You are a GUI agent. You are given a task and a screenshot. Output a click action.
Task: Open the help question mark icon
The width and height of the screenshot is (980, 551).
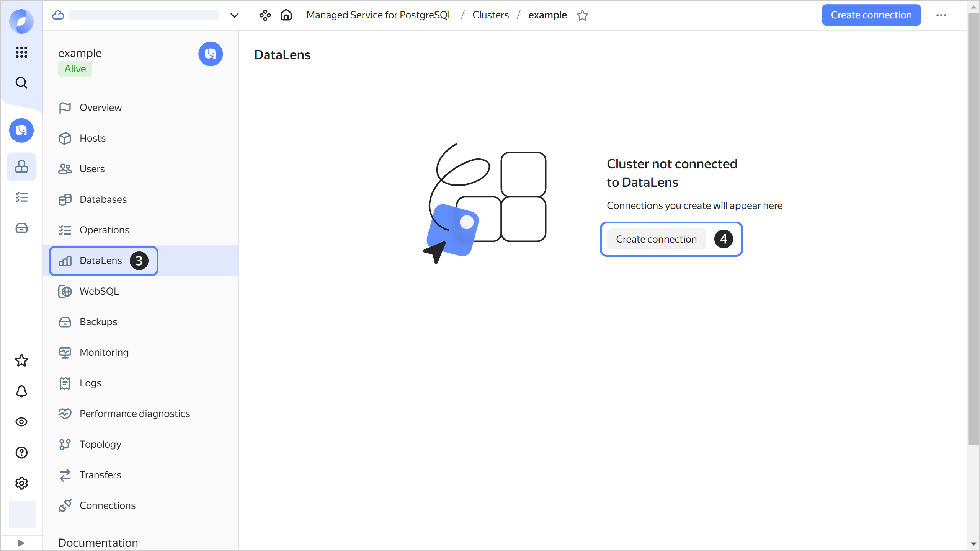(x=21, y=452)
